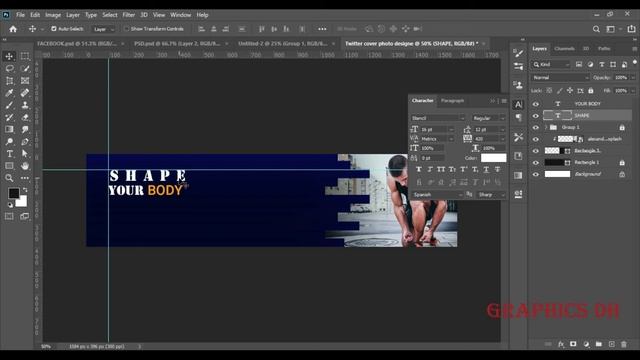This screenshot has height=360, width=640.
Task: Select the Rectangular Marquee tool
Action: (x=25, y=56)
